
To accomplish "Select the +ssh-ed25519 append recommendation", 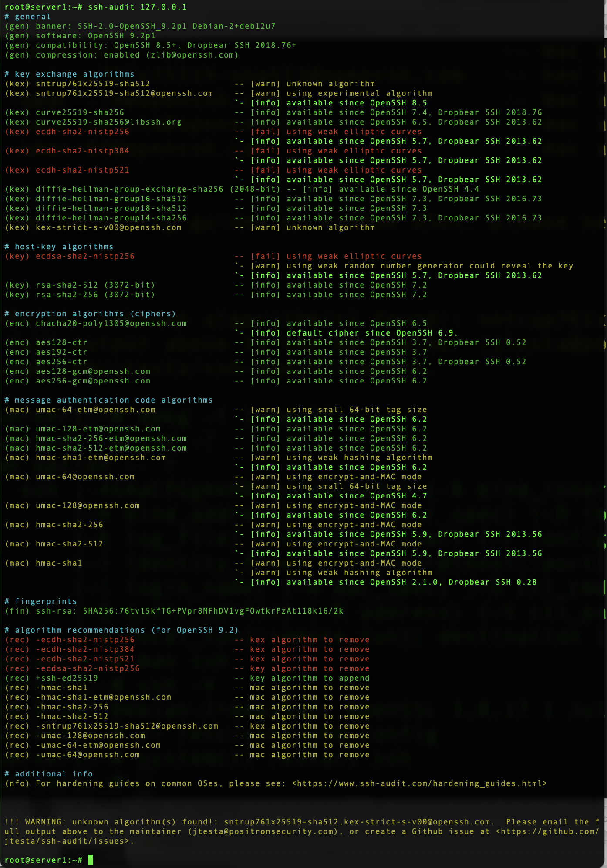I will pos(67,678).
